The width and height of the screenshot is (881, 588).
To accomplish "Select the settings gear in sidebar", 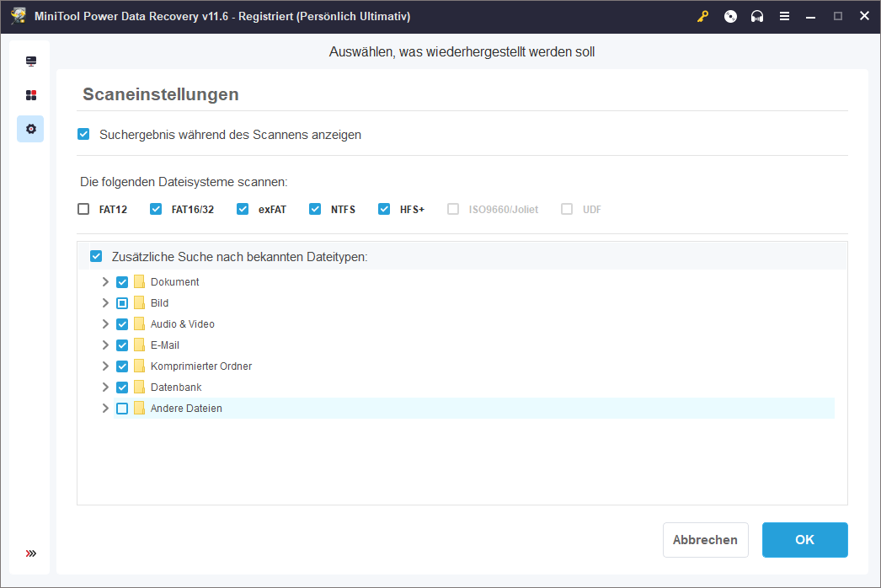I will tap(31, 129).
